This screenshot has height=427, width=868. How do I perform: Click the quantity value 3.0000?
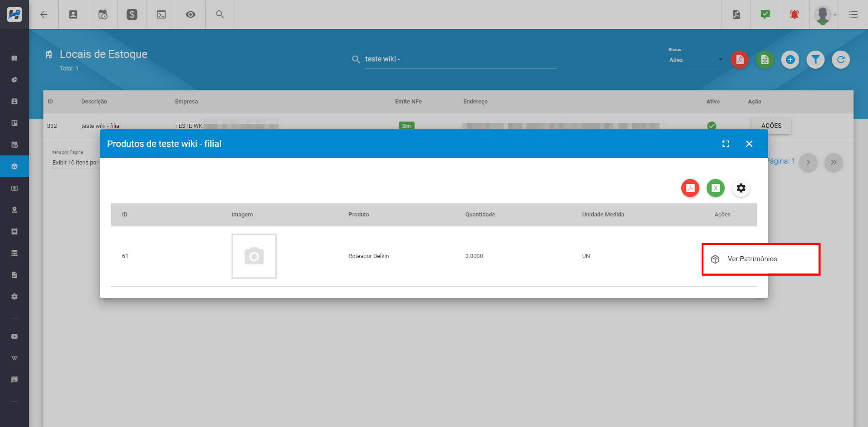(474, 256)
